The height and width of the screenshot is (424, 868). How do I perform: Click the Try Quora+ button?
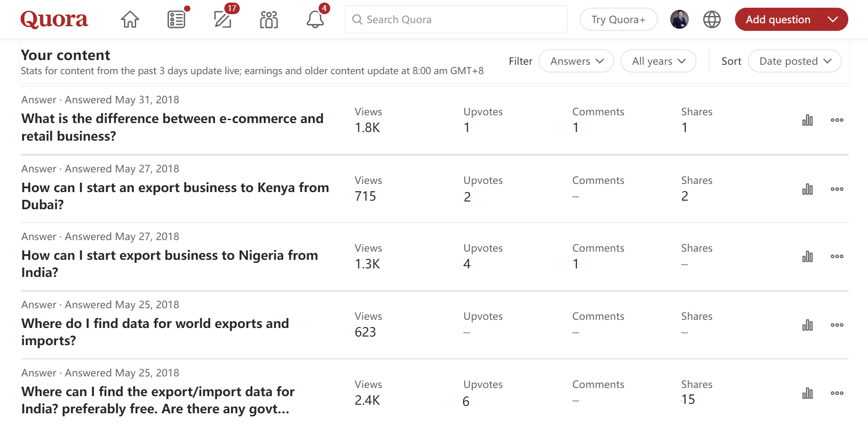(x=618, y=19)
